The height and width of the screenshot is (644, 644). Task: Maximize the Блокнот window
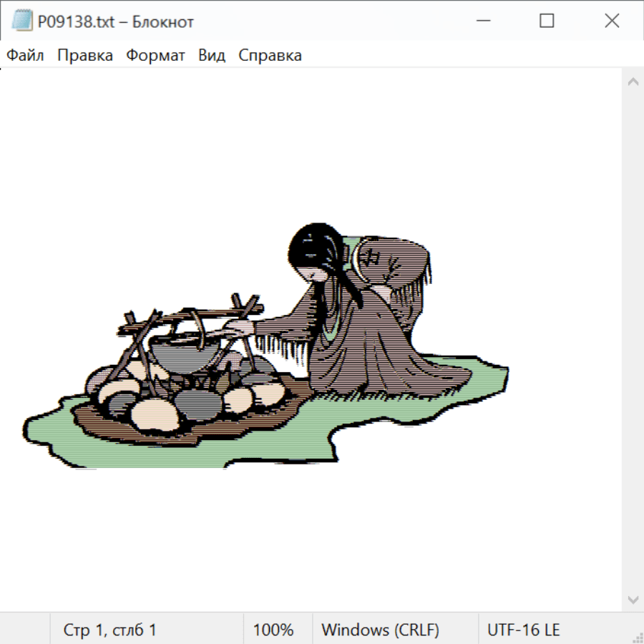(x=547, y=21)
